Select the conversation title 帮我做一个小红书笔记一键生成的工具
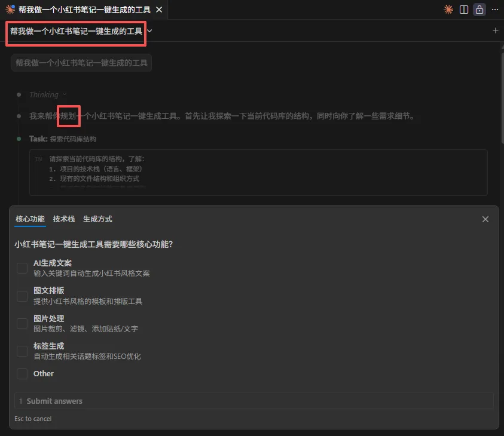This screenshot has width=504, height=436. click(x=76, y=31)
